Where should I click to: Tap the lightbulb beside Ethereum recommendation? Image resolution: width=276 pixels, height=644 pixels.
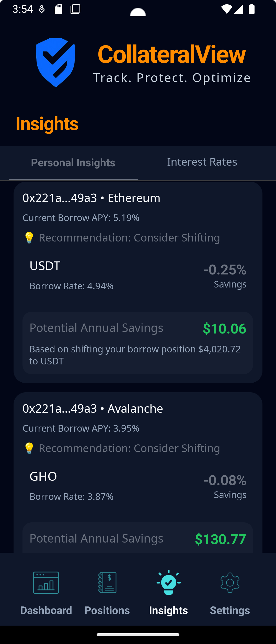[29, 238]
